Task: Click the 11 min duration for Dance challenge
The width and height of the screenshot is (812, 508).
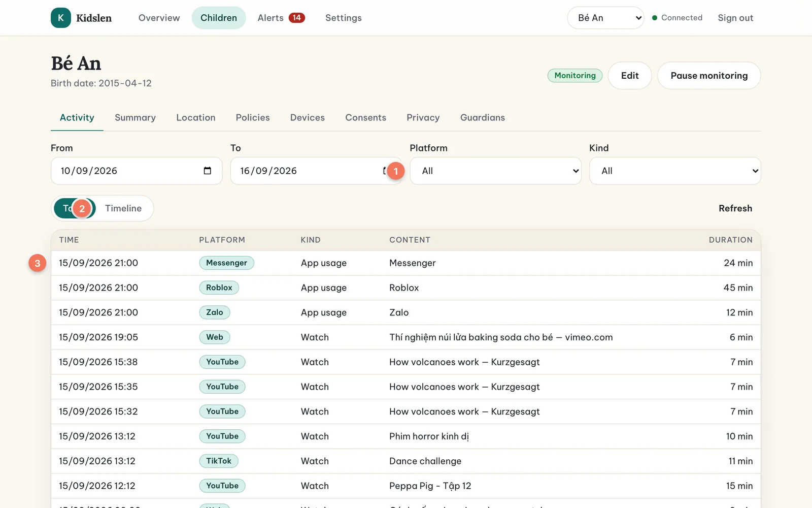Action: [x=740, y=461]
